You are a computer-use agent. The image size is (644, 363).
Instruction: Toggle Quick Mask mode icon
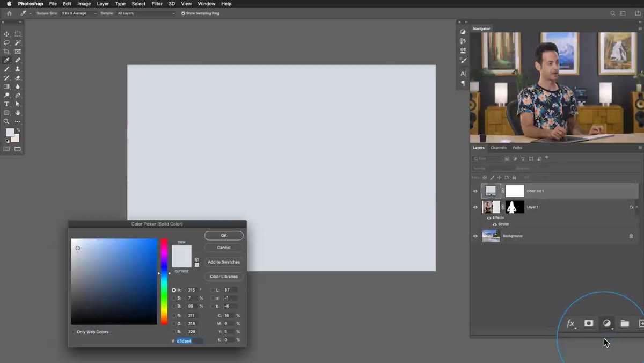click(7, 149)
